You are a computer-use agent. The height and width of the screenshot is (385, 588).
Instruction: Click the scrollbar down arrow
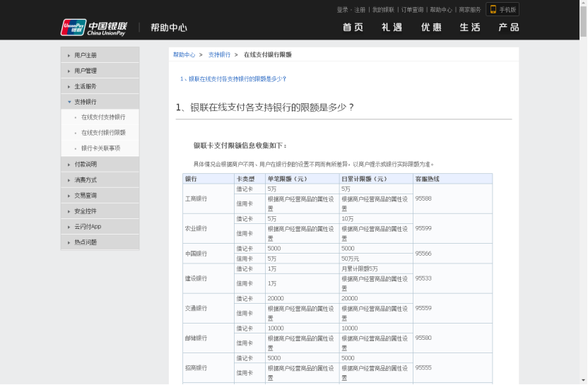(x=584, y=381)
